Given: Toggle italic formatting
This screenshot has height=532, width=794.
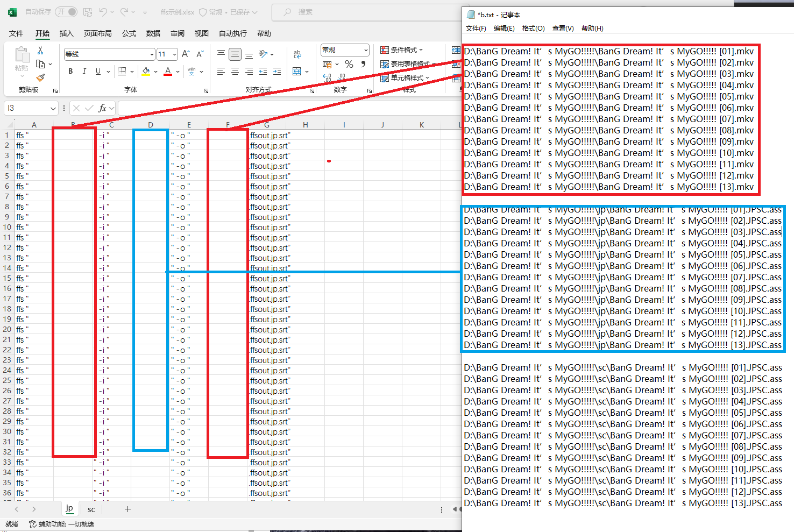Looking at the screenshot, I should [84, 71].
